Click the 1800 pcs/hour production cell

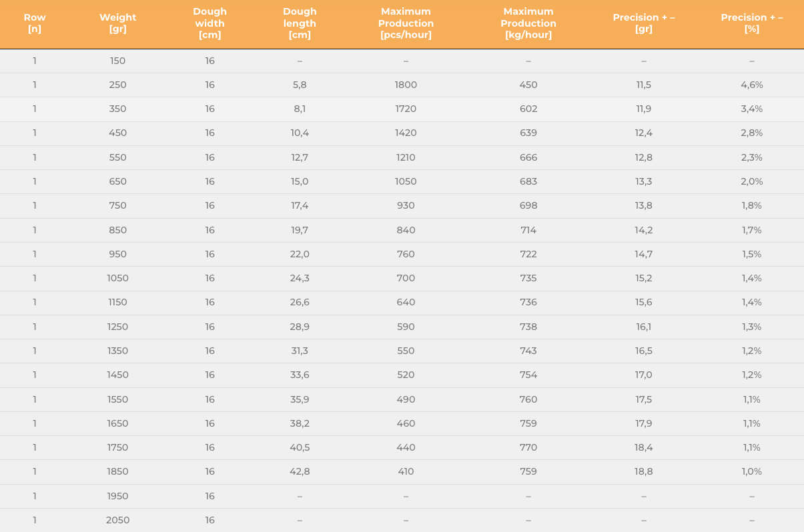406,85
